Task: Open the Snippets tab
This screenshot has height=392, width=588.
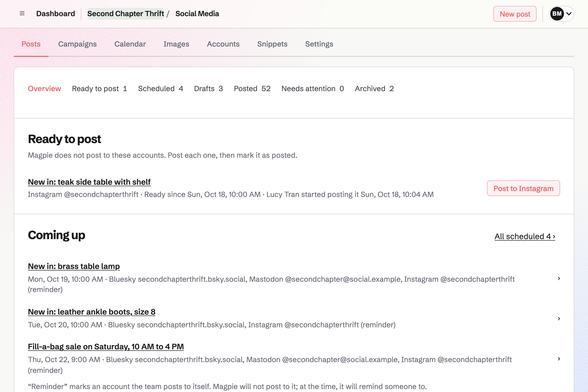Action: point(272,44)
